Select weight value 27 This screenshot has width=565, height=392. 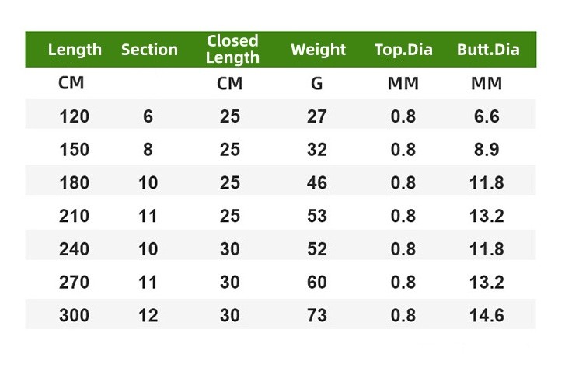pos(317,116)
